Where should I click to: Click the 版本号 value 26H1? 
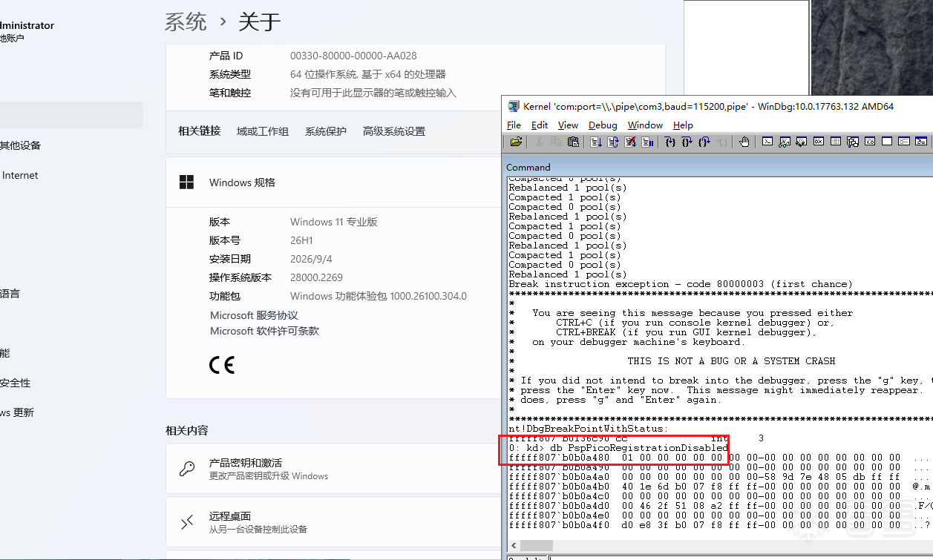301,240
